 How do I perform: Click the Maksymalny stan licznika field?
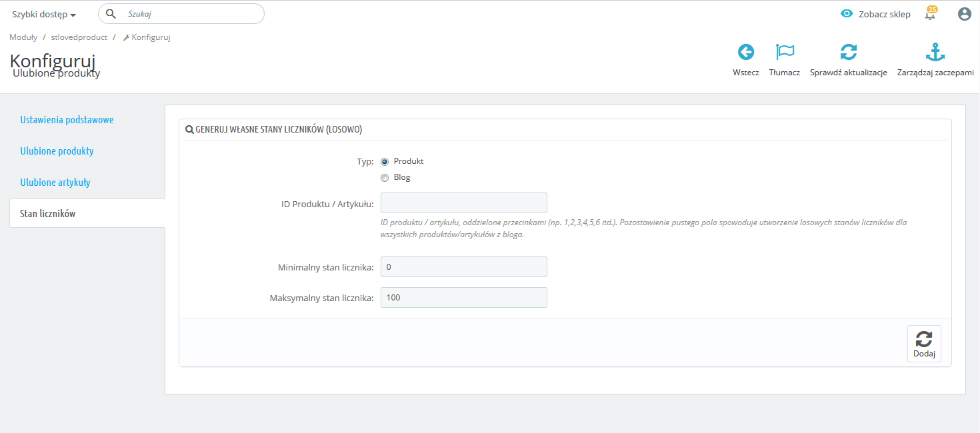coord(463,298)
